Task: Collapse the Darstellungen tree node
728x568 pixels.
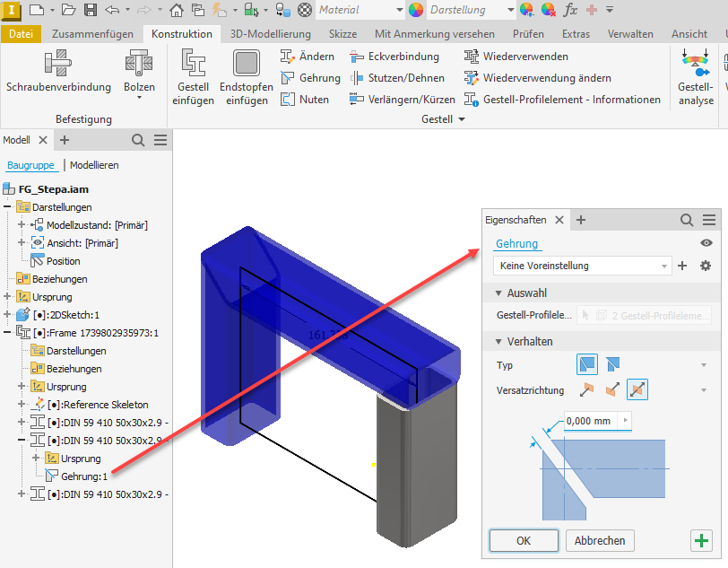Action: pos(7,206)
